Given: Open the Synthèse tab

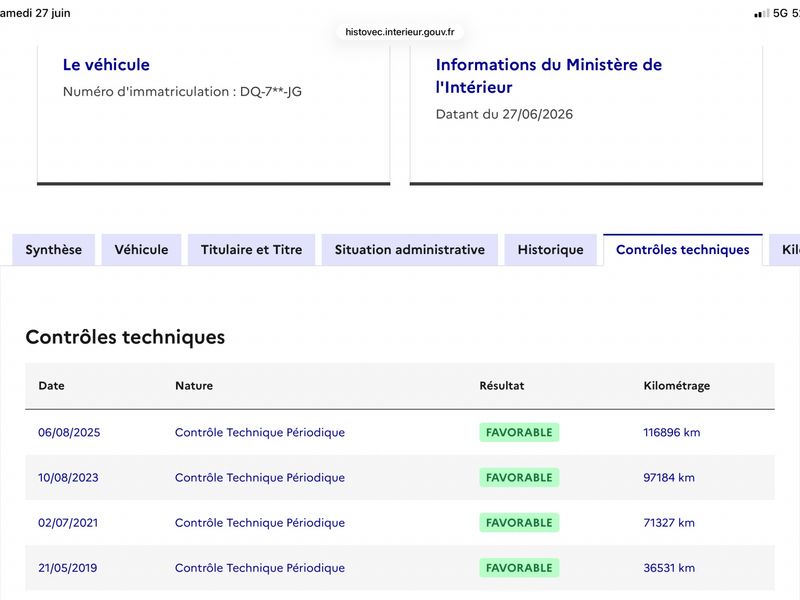Looking at the screenshot, I should click(54, 249).
